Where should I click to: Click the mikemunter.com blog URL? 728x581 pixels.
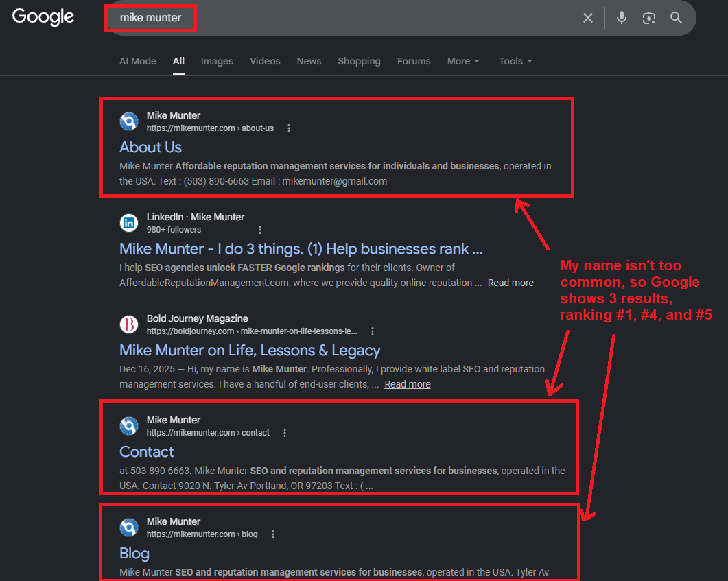(202, 534)
